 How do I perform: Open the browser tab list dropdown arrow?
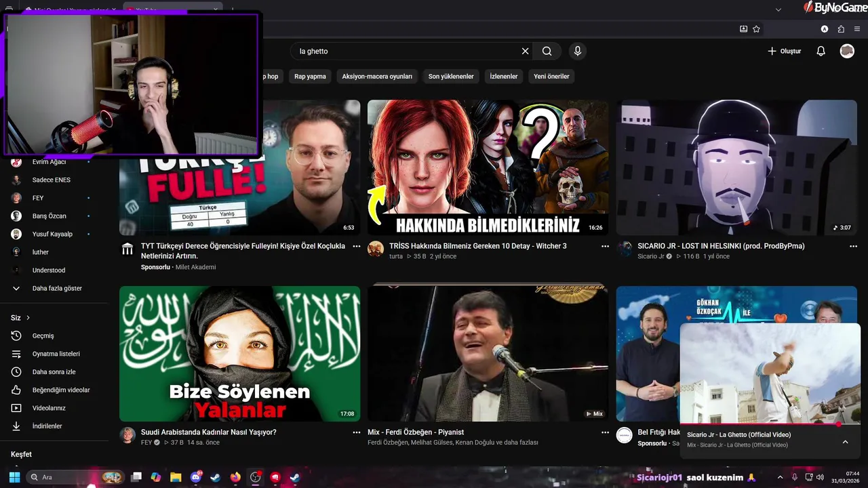(x=778, y=9)
